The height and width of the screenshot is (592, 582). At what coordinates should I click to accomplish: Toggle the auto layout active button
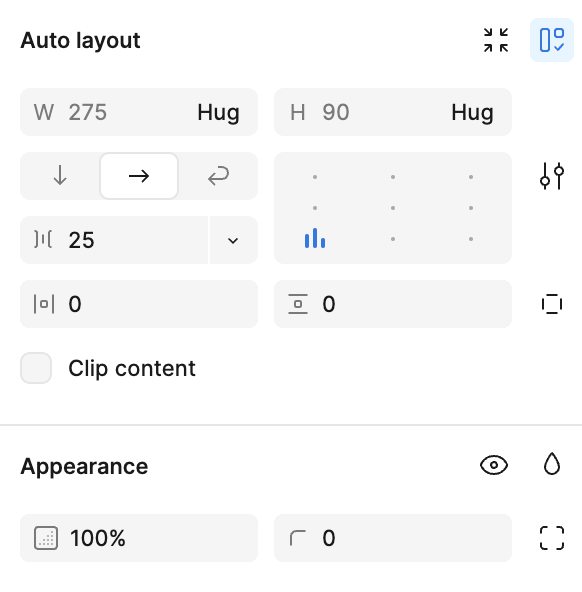tap(552, 40)
